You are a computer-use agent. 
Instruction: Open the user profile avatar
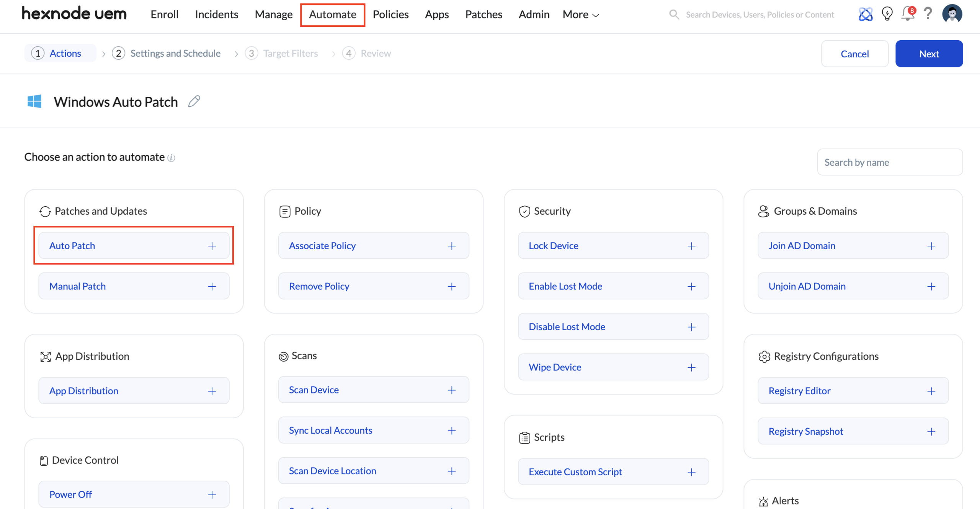pyautogui.click(x=952, y=14)
